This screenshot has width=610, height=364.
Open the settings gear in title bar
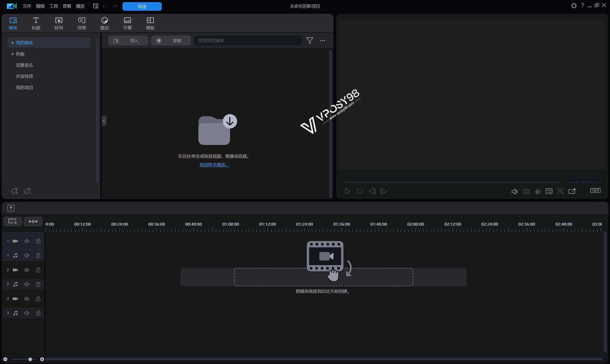[x=574, y=6]
